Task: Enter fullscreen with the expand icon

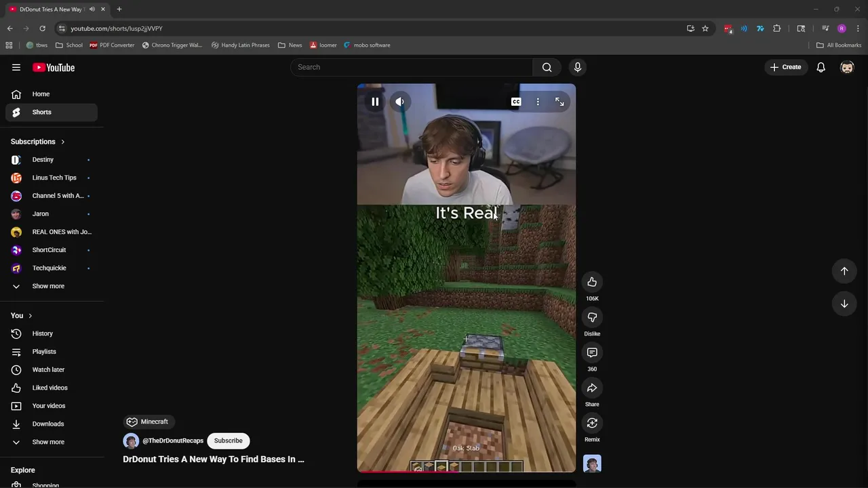Action: tap(559, 102)
